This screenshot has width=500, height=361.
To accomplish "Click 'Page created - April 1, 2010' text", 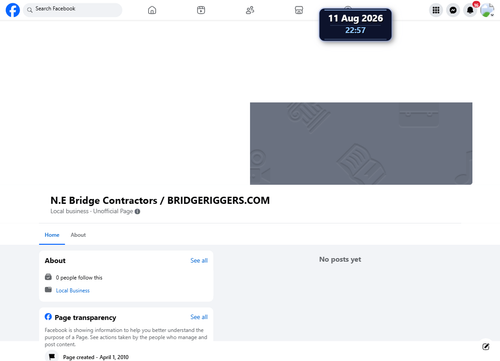I will 96,357.
